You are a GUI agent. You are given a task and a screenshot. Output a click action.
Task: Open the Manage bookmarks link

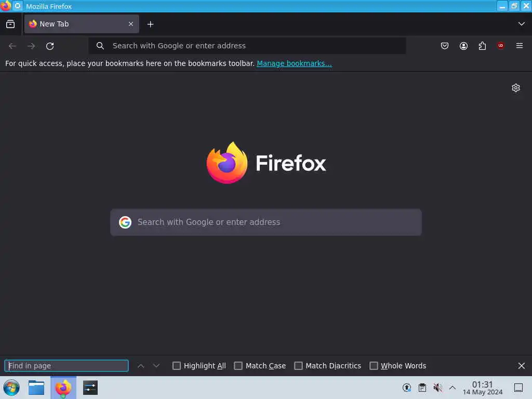coord(294,63)
